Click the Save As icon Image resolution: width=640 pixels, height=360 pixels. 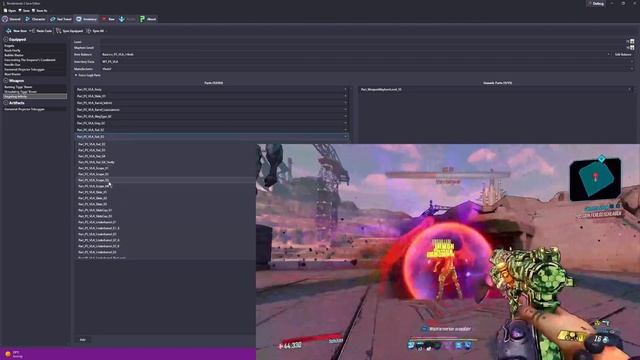tap(34, 11)
